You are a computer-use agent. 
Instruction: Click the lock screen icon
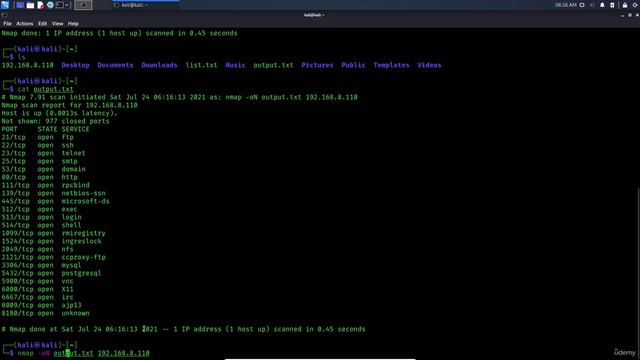pyautogui.click(x=625, y=5)
